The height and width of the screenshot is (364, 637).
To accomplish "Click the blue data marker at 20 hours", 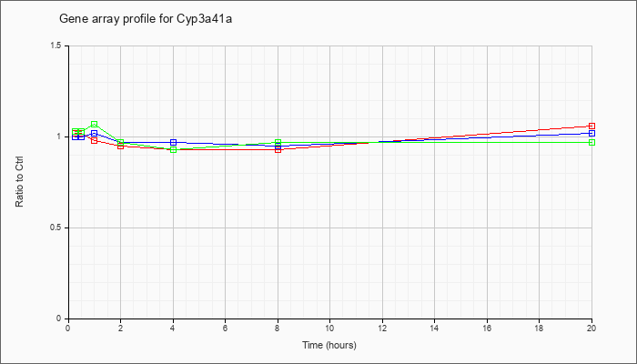I will pos(591,133).
